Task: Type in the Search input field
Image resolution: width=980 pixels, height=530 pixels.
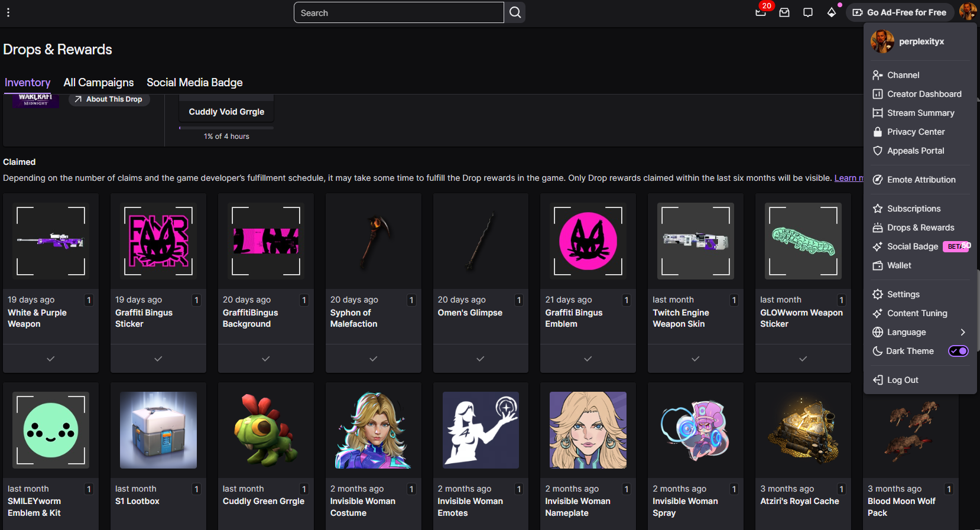Action: (399, 12)
